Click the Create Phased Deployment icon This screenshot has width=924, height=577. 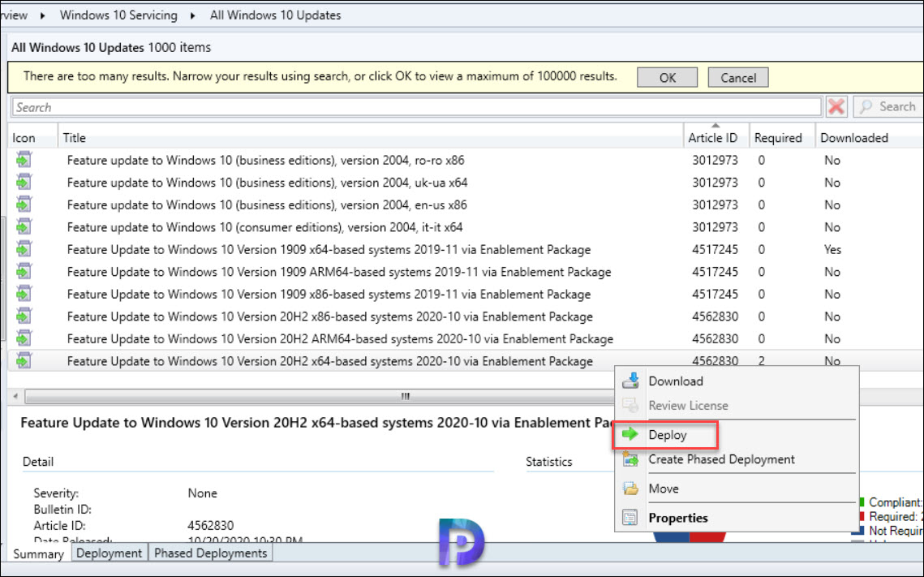pyautogui.click(x=630, y=459)
